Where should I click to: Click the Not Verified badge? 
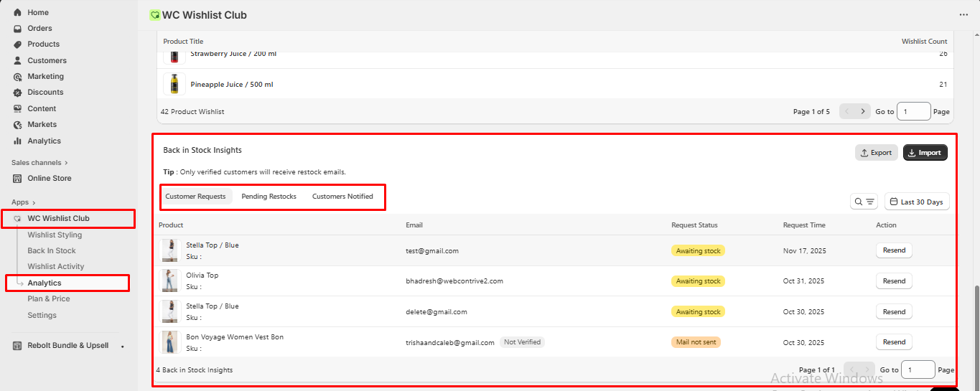(522, 342)
